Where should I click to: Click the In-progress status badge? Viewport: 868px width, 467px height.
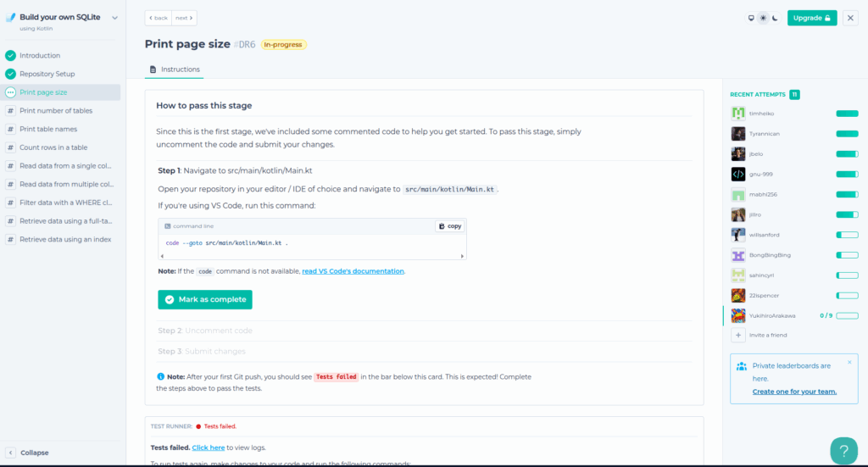[x=283, y=44]
